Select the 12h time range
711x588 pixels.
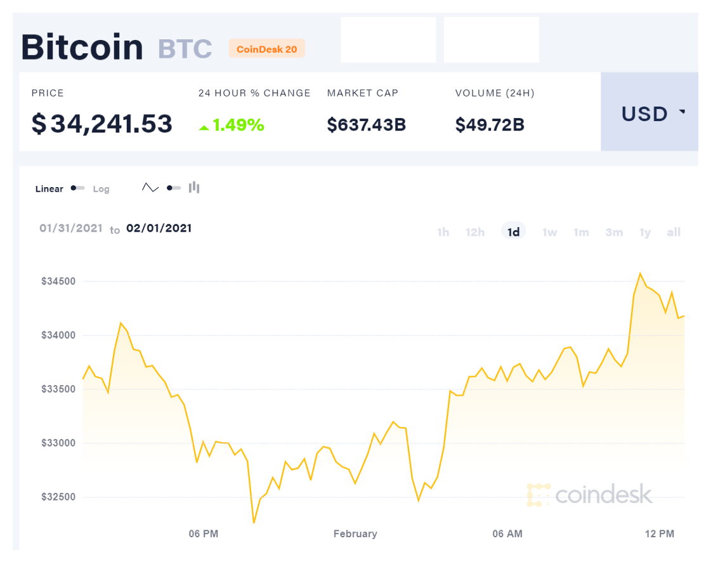[x=475, y=232]
